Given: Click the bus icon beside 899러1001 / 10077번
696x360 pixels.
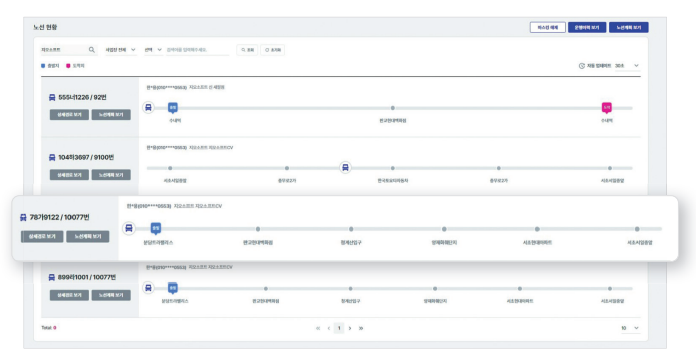Looking at the screenshot, I should [x=52, y=277].
